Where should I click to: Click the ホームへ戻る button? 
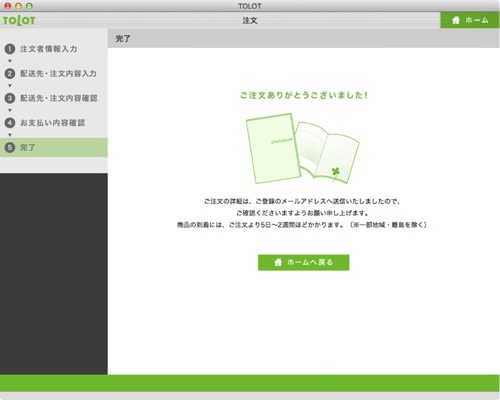(x=303, y=262)
